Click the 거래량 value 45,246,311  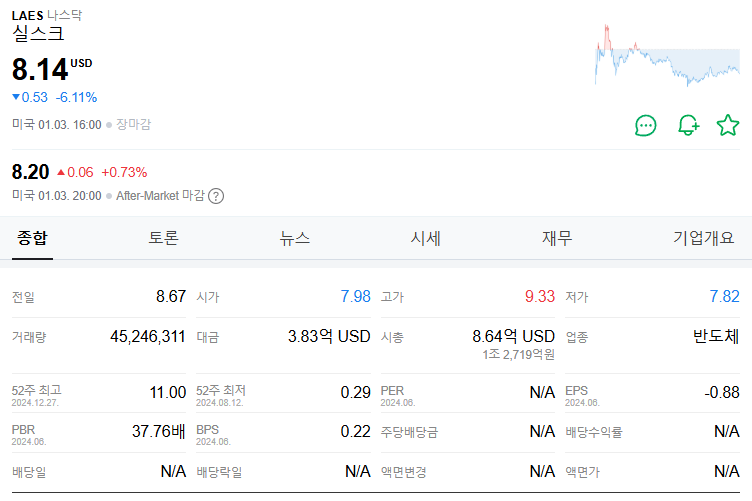(x=148, y=337)
